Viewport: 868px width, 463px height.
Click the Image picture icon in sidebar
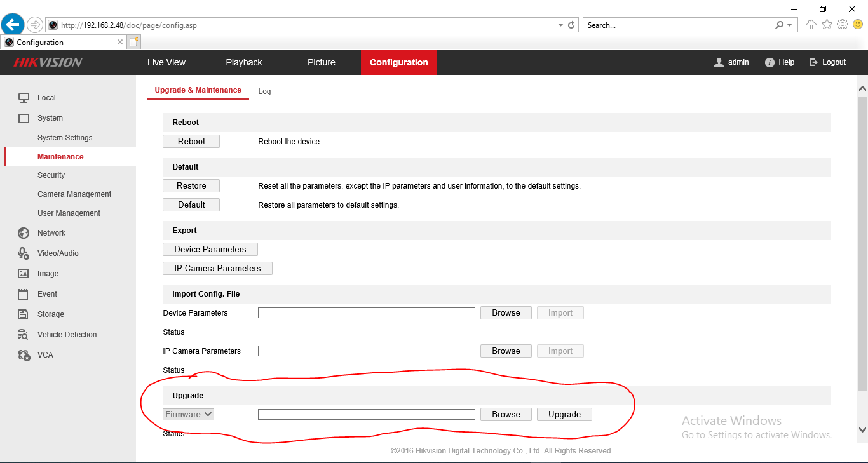tap(24, 274)
